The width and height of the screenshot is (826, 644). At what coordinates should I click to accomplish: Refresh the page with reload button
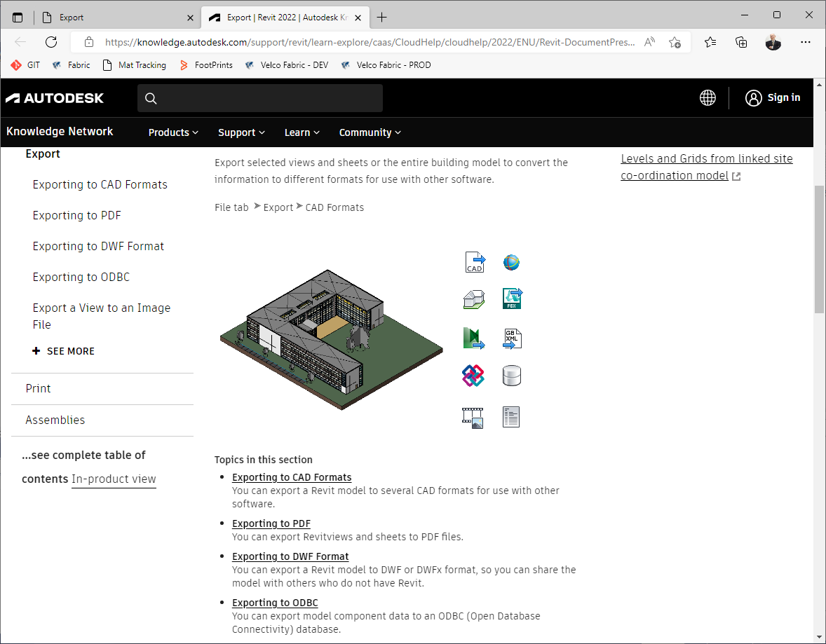(x=51, y=42)
